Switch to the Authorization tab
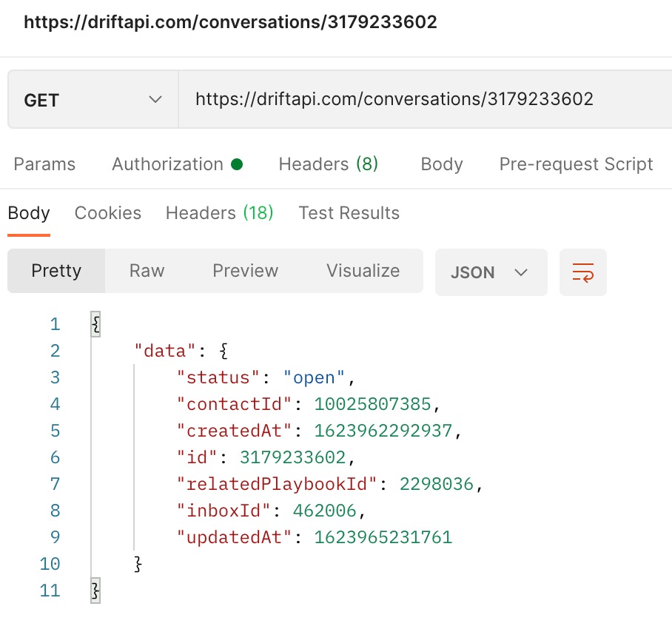The width and height of the screenshot is (672, 629). (178, 164)
